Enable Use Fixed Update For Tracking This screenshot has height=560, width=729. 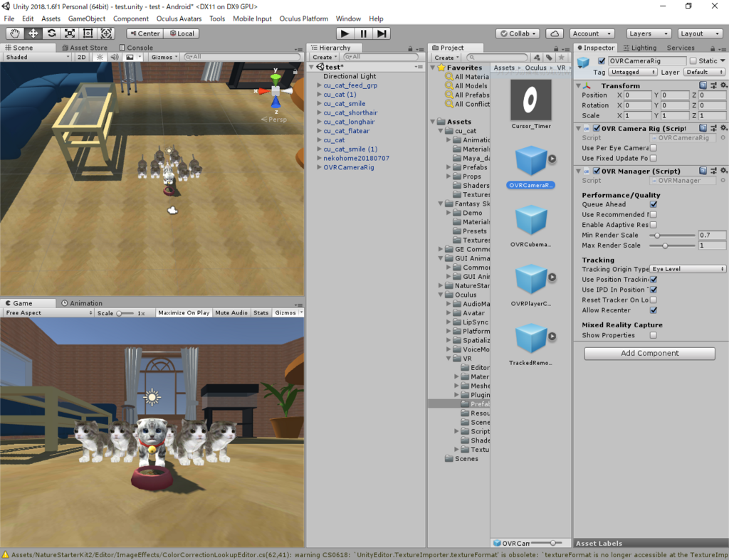tap(654, 158)
